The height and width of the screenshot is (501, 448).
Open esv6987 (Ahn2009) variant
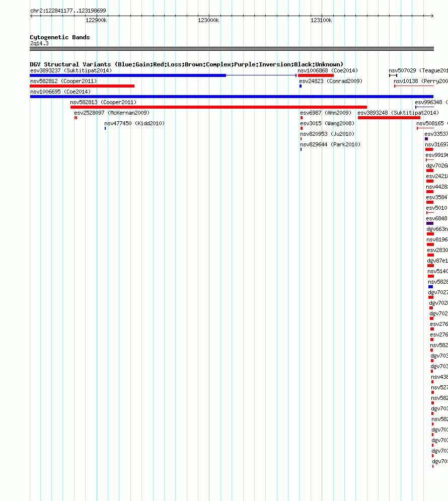point(302,118)
